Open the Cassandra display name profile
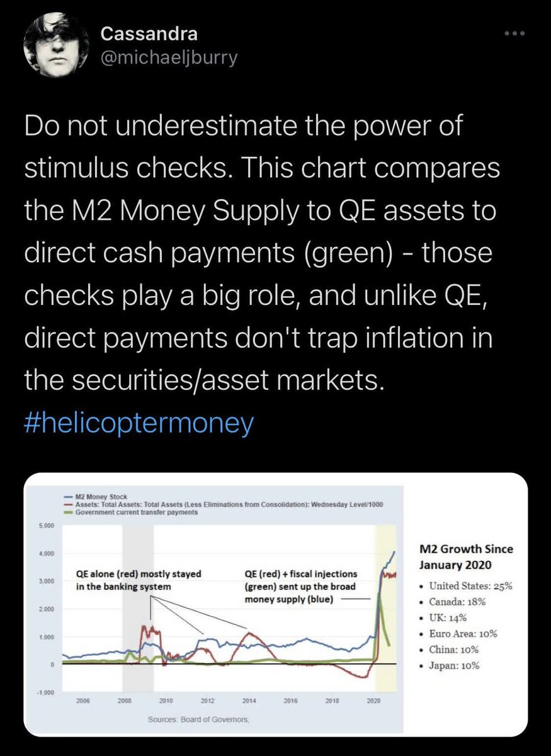551x756 pixels. 148,35
